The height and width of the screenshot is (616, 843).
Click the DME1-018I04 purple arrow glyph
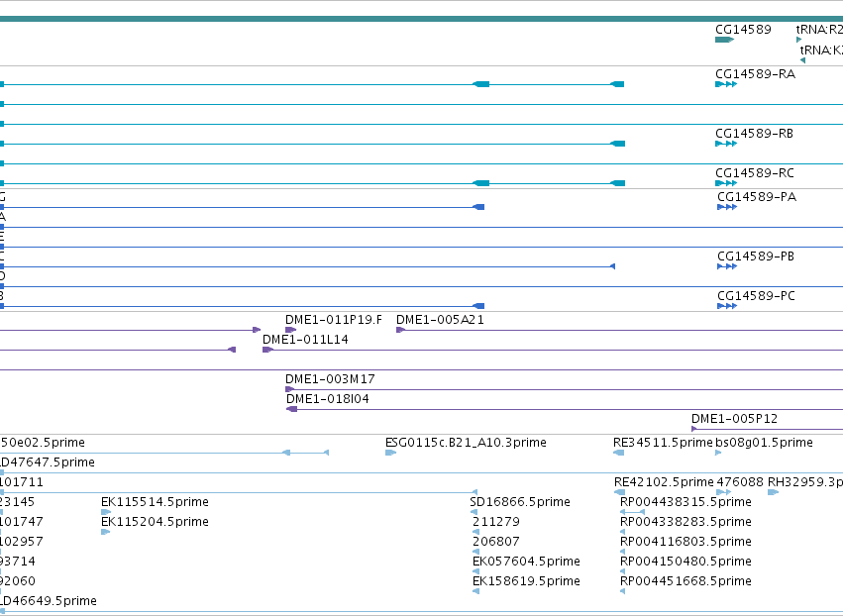[291, 409]
